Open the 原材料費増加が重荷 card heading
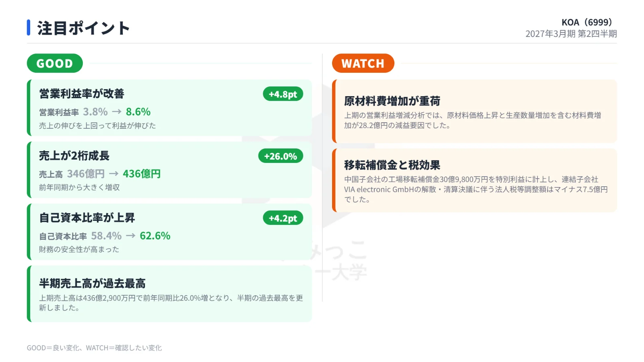Viewport: 644px width, 362px height. (392, 101)
